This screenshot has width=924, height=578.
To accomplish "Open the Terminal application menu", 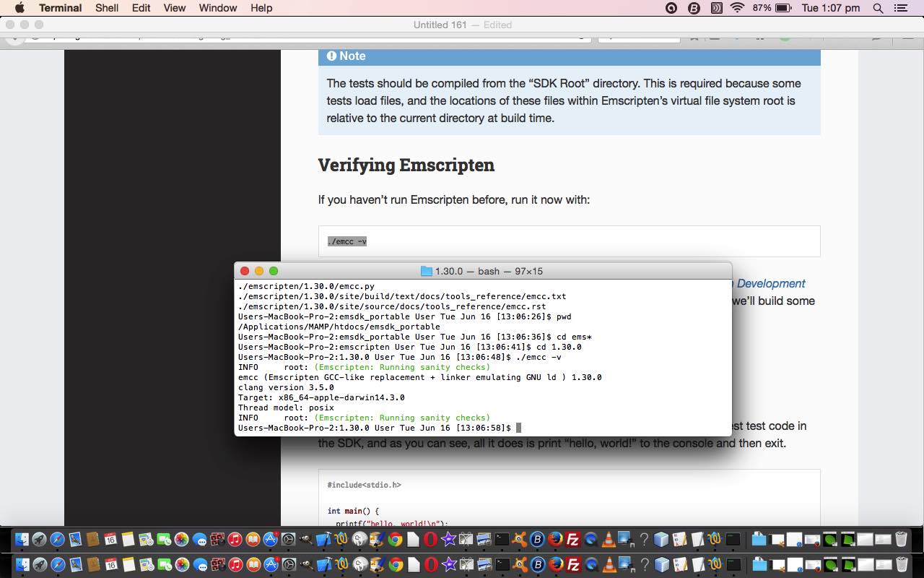I will (60, 8).
